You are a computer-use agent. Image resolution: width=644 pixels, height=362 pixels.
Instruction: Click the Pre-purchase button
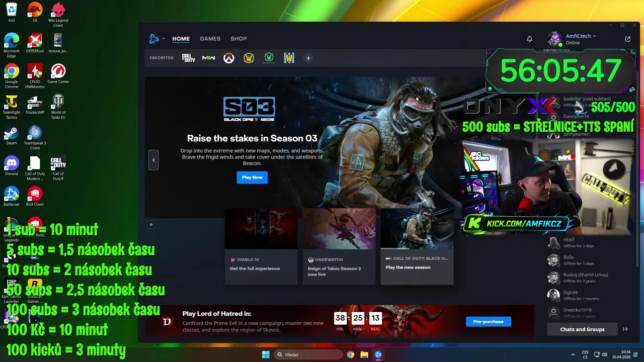tap(488, 321)
